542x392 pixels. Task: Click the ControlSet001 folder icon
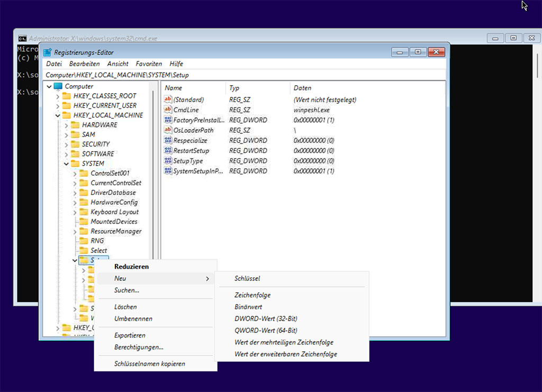point(84,174)
